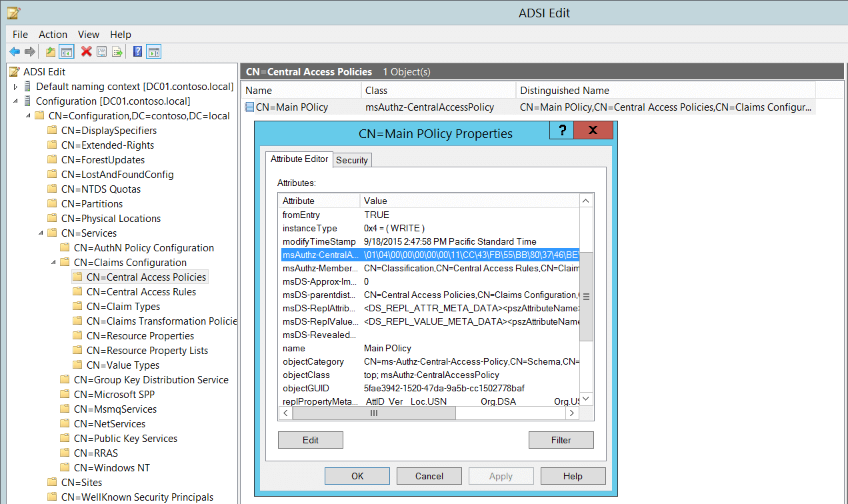Click the blue Help question mark icon

(138, 52)
